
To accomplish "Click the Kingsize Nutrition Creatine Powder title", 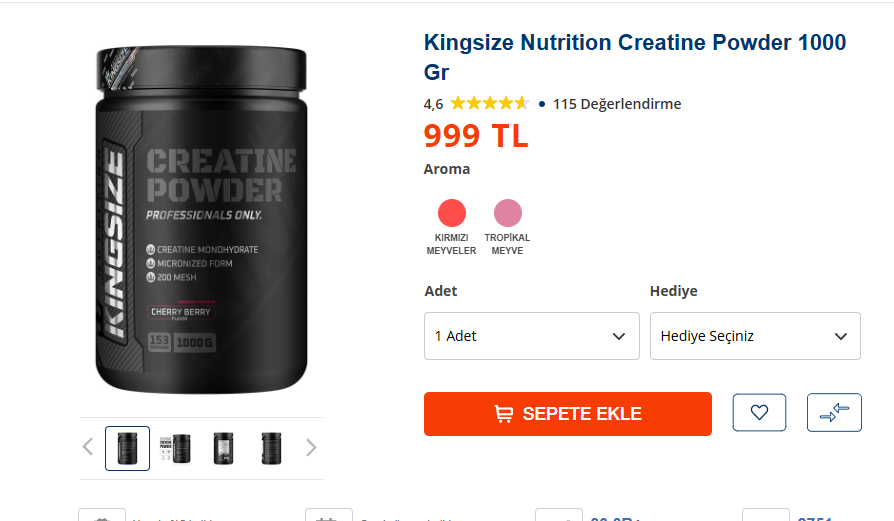I will point(635,57).
